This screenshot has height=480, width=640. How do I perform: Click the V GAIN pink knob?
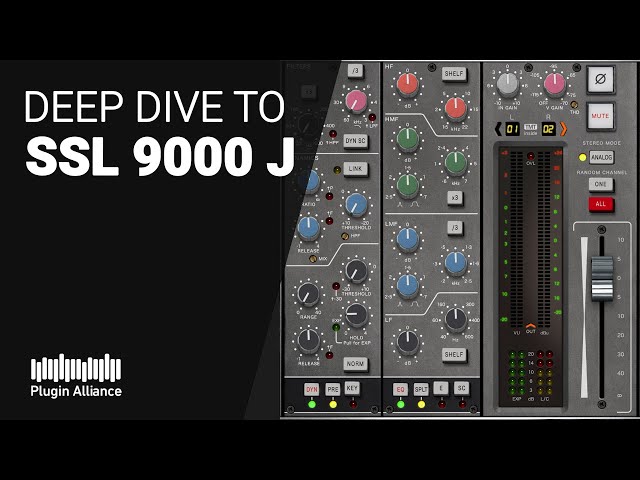tap(555, 84)
